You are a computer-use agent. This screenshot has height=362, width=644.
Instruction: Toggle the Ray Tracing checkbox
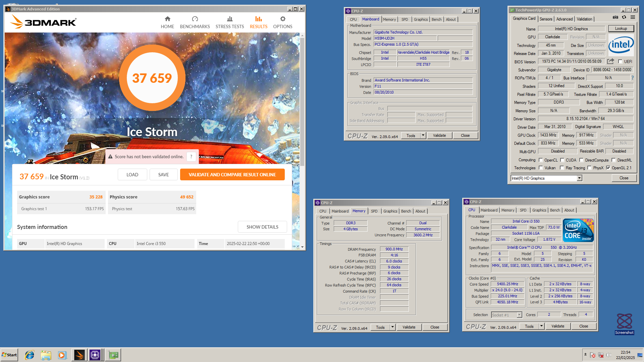(x=562, y=168)
